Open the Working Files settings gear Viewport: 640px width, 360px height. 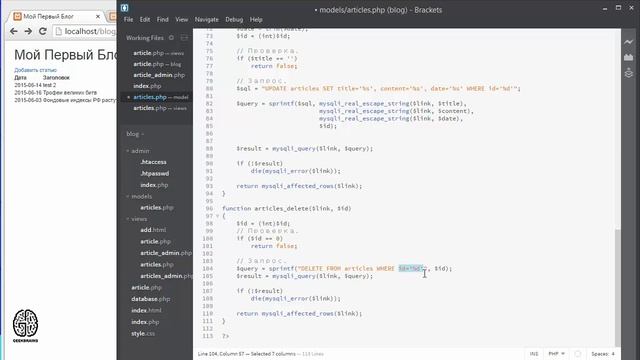coord(171,38)
